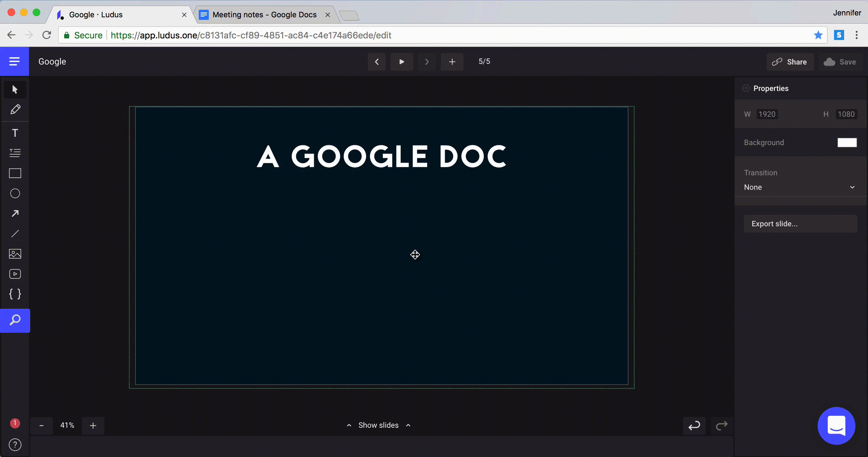Go to the previous slide

click(377, 62)
